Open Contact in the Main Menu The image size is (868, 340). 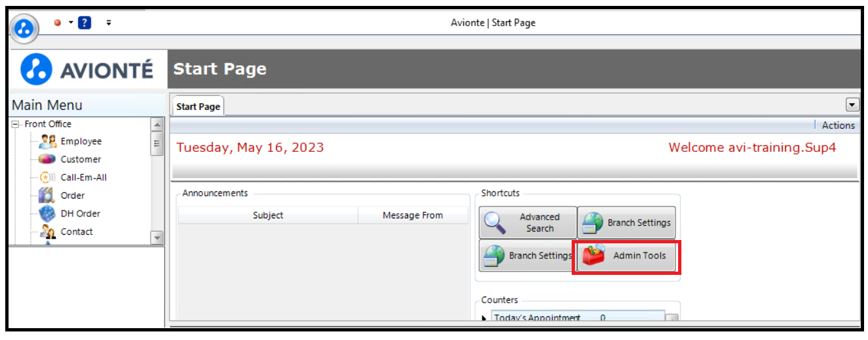[77, 231]
